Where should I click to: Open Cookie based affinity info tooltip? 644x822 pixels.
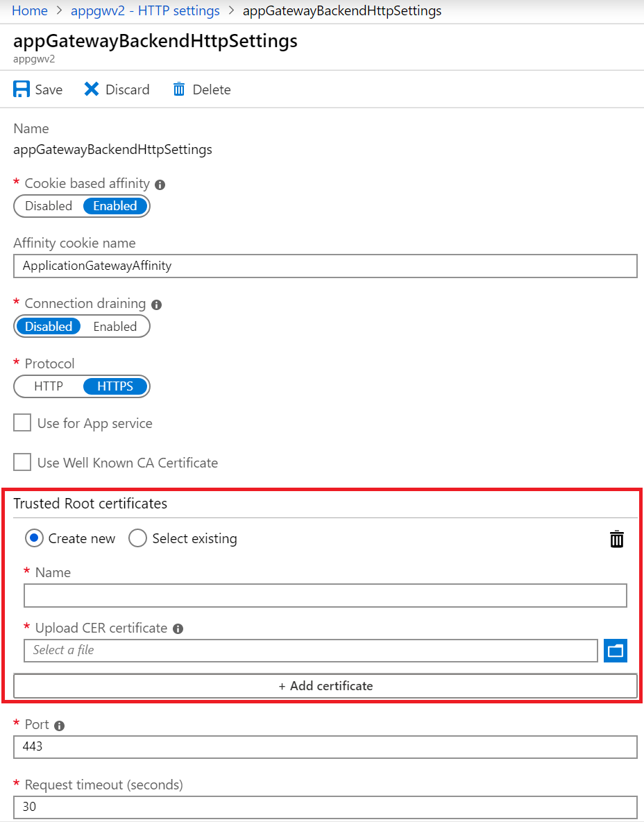coord(160,185)
